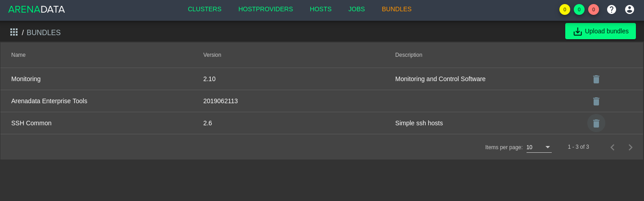Go to previous page arrow

tap(612, 147)
